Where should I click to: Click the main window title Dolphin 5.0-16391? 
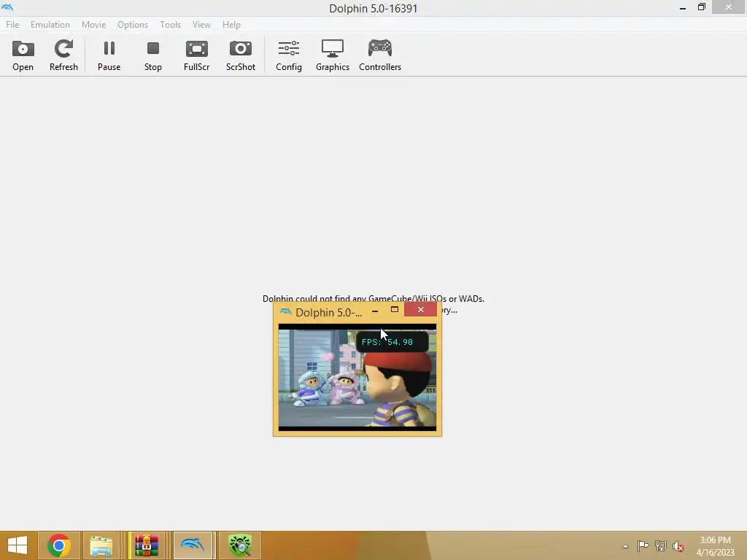[x=373, y=9]
